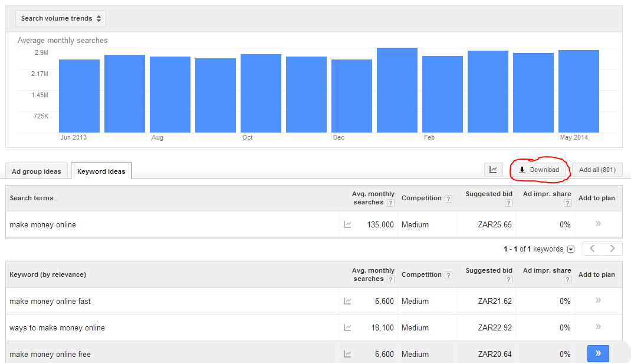Add 'ways to make money online' to plan
The height and width of the screenshot is (364, 631).
tap(598, 327)
